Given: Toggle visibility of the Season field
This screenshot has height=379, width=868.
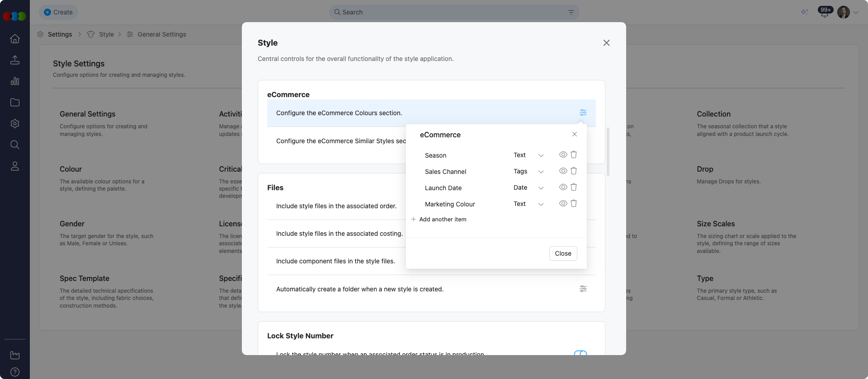Looking at the screenshot, I should [563, 155].
